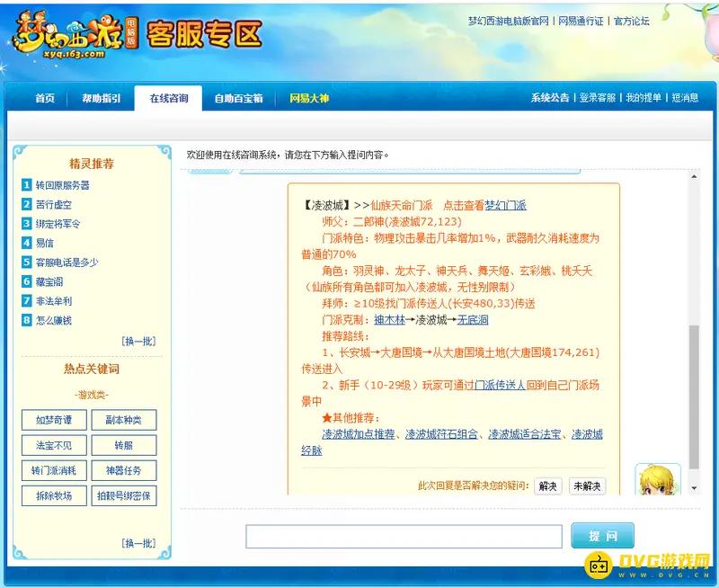The width and height of the screenshot is (719, 588).
Task: Open 系统公告 in navigation bar
Action: (550, 98)
